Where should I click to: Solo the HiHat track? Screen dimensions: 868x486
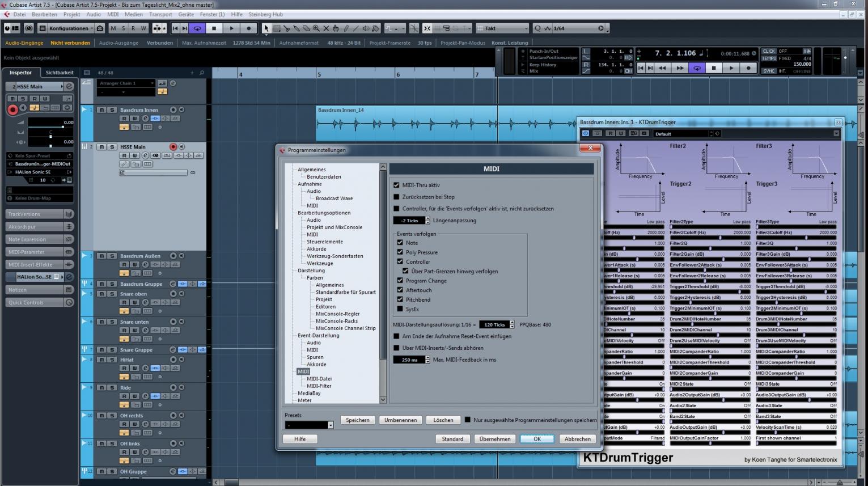click(x=112, y=360)
